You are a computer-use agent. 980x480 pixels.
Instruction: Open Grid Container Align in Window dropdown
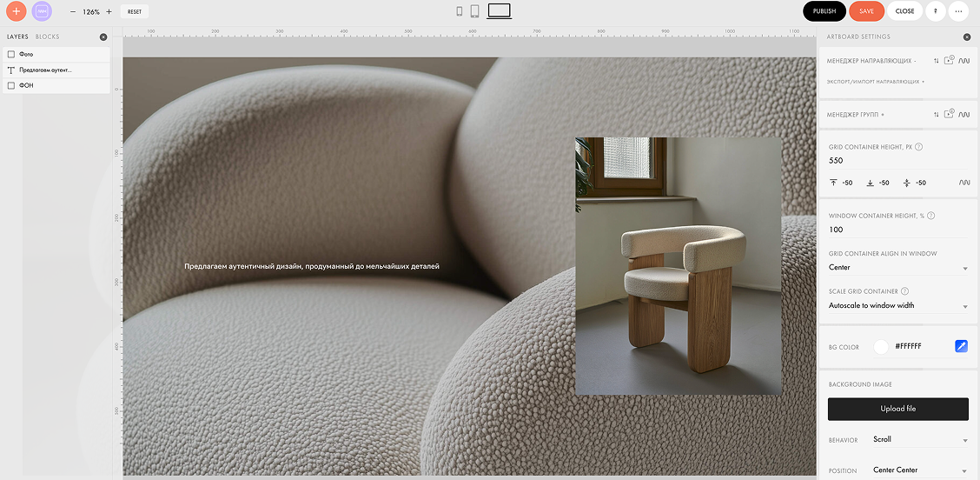[x=897, y=268]
